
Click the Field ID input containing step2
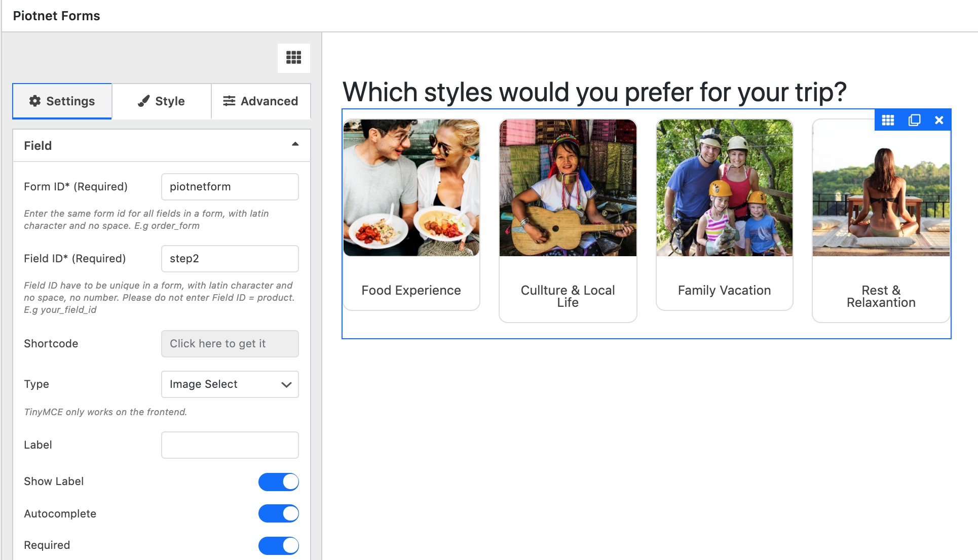230,259
